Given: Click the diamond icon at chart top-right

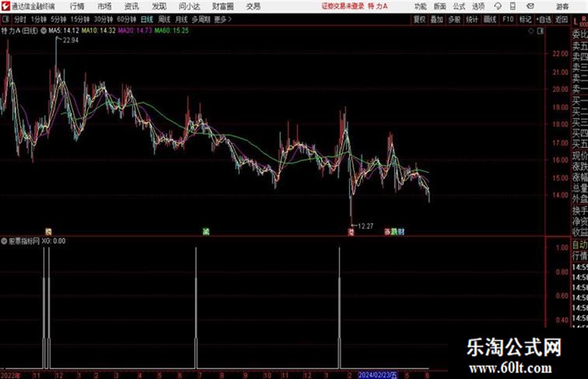Looking at the screenshot, I should (531, 31).
